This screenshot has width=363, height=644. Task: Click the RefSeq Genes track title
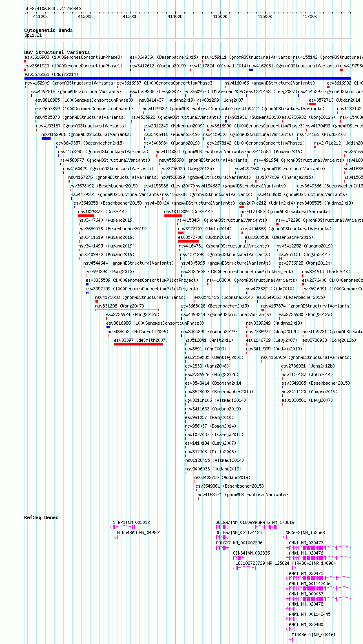point(41,517)
